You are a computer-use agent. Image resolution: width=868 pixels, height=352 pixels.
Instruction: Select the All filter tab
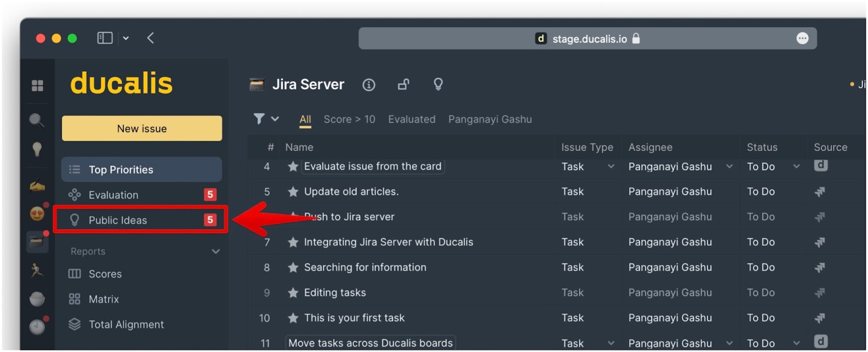pos(305,120)
